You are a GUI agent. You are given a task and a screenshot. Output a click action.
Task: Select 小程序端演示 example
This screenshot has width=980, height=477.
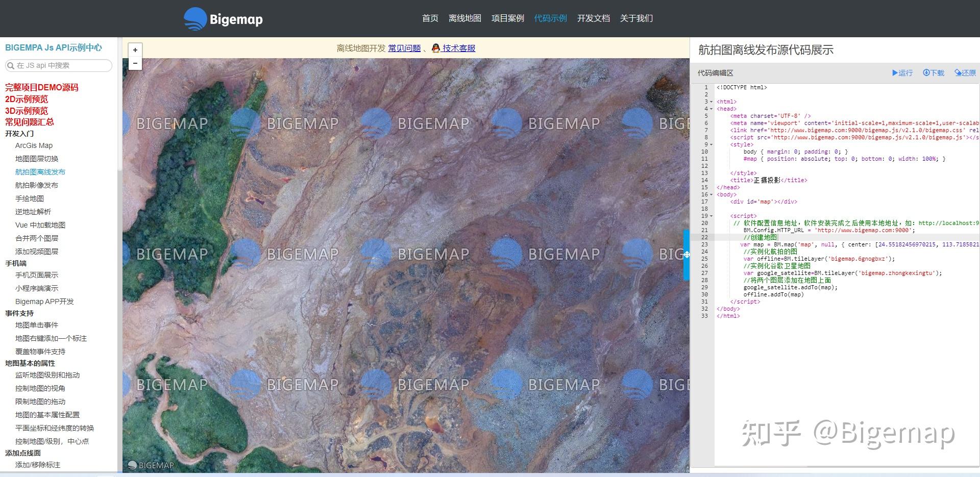37,288
